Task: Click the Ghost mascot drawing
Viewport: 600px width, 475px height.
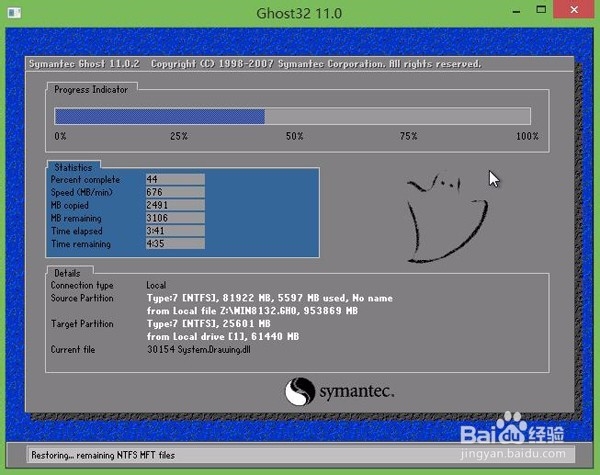Action: click(446, 218)
